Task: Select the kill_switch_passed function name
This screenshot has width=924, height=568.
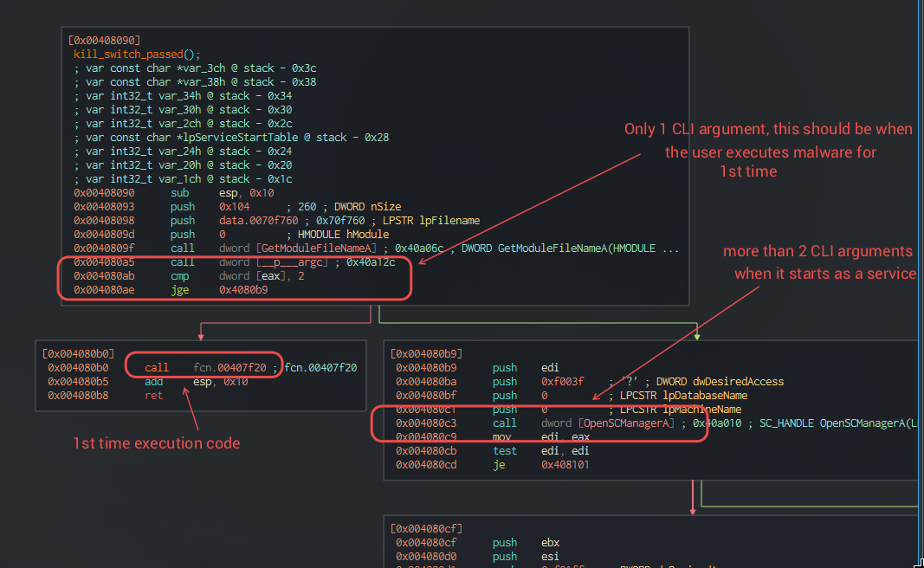Action: click(x=128, y=55)
